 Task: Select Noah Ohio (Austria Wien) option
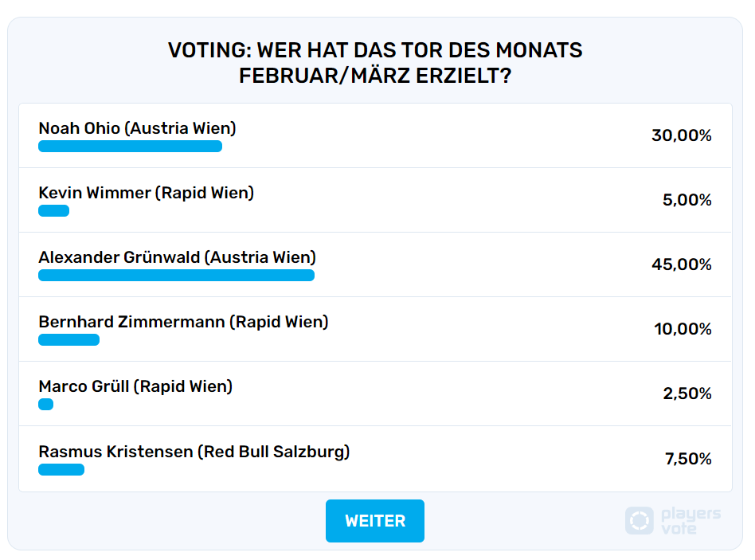(375, 135)
